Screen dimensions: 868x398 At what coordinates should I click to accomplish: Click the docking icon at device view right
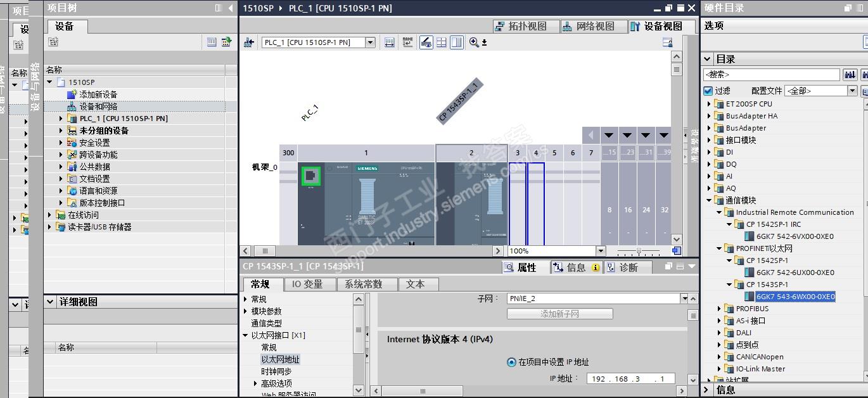point(667,42)
